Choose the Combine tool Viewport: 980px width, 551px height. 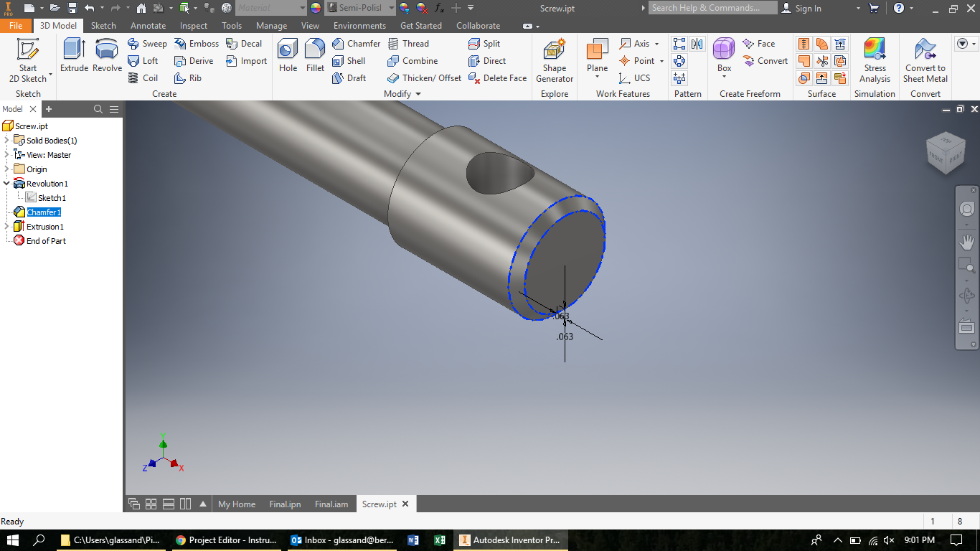point(413,61)
